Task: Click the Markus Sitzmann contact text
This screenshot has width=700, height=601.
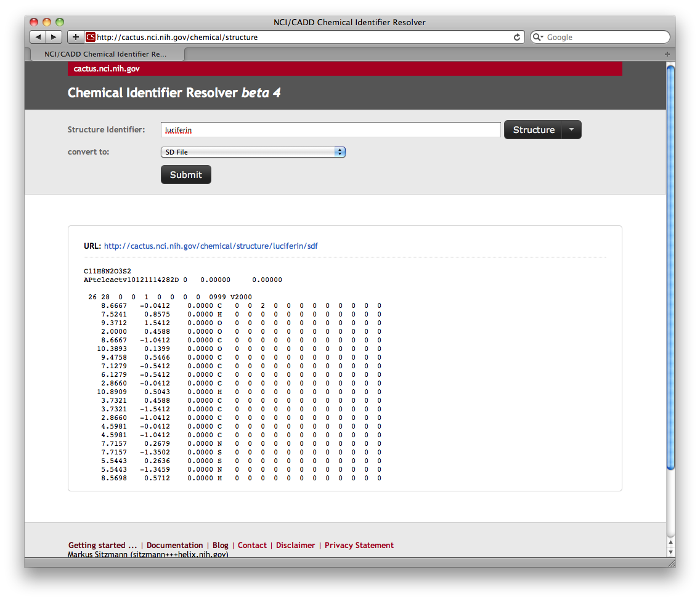Action: pos(148,554)
